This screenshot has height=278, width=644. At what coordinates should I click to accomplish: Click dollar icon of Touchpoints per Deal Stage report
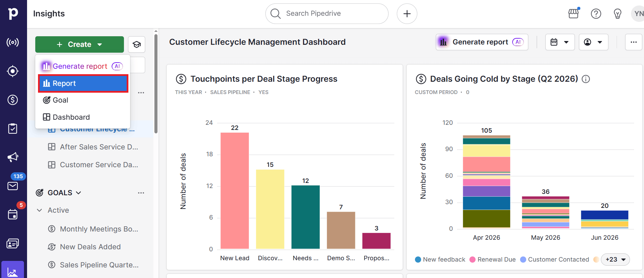181,79
